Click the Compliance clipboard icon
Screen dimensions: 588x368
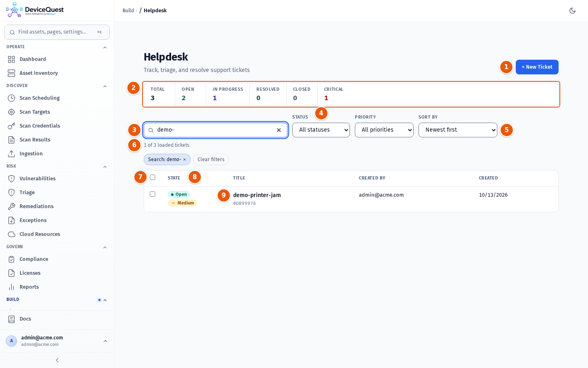click(x=11, y=259)
